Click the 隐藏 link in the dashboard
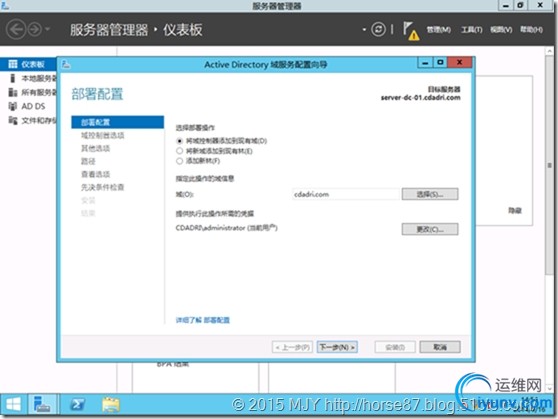558x419 pixels. pos(515,211)
